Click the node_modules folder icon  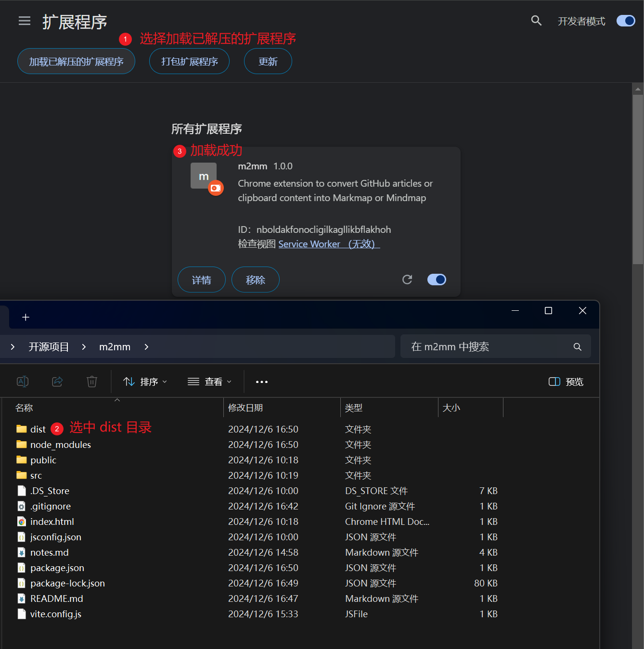(22, 444)
